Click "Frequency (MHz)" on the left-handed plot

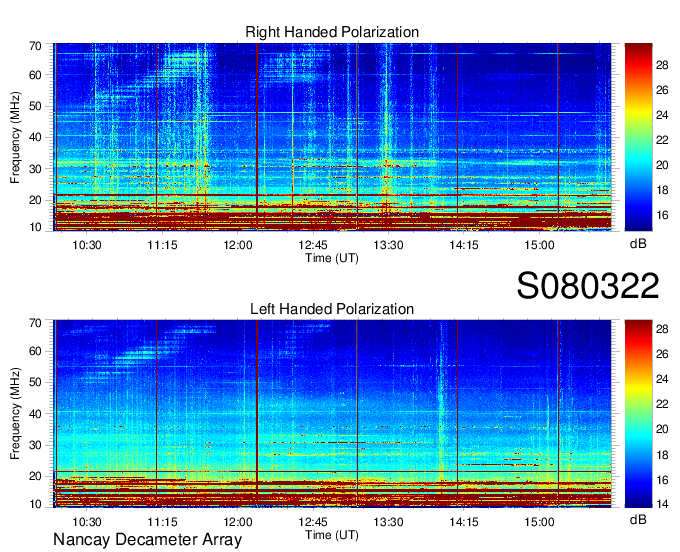point(15,414)
